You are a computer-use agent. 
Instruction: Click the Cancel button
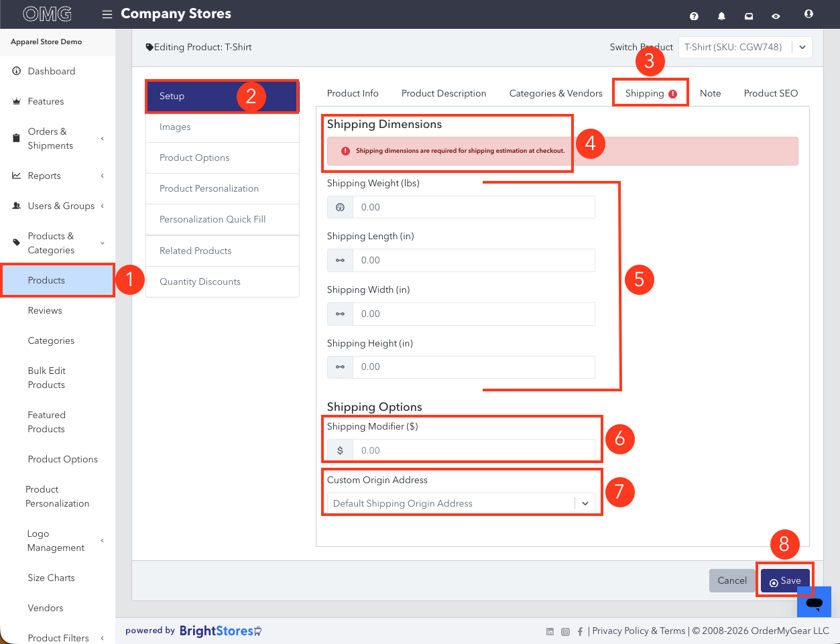click(x=732, y=580)
